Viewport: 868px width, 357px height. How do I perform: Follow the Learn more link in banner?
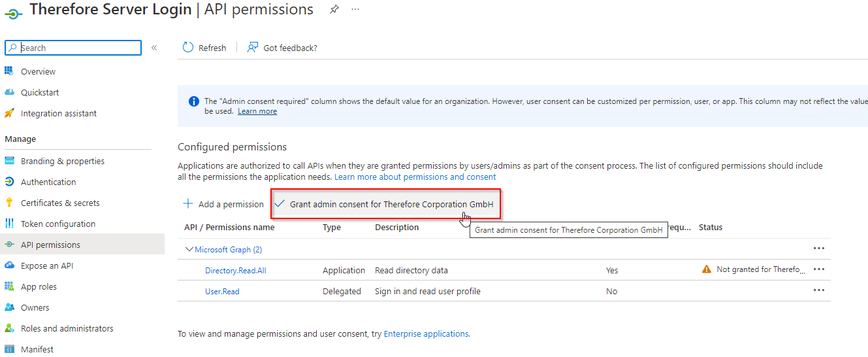257,111
